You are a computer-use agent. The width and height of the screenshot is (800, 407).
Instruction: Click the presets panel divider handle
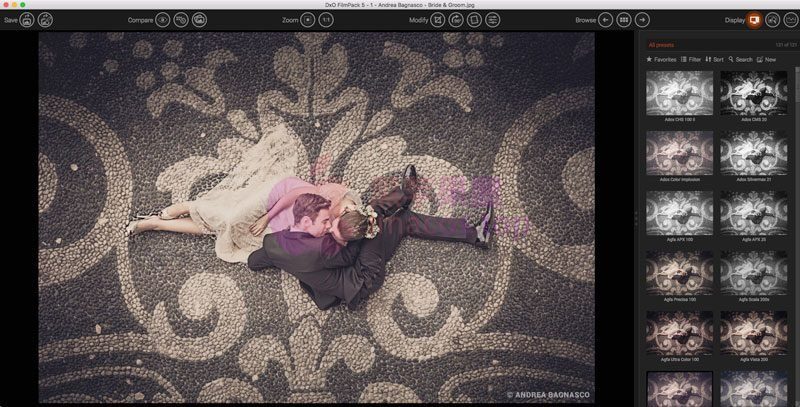(x=636, y=218)
